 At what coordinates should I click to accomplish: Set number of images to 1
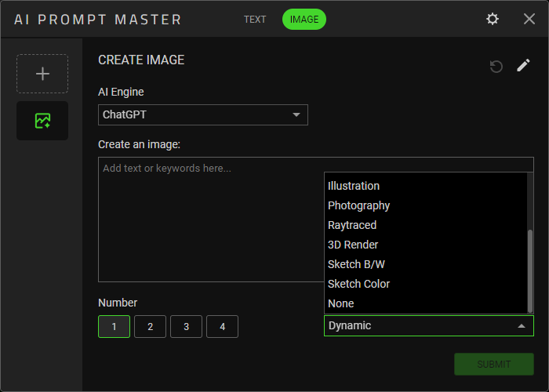pos(114,327)
